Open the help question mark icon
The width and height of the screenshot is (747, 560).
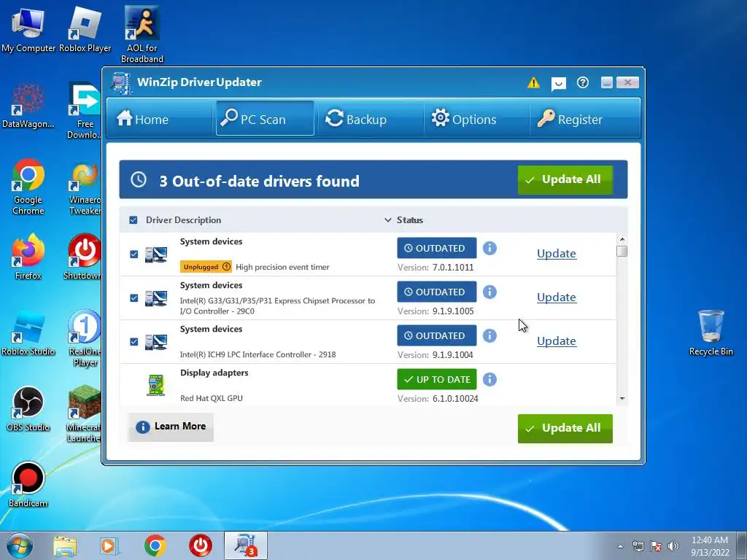pos(583,83)
